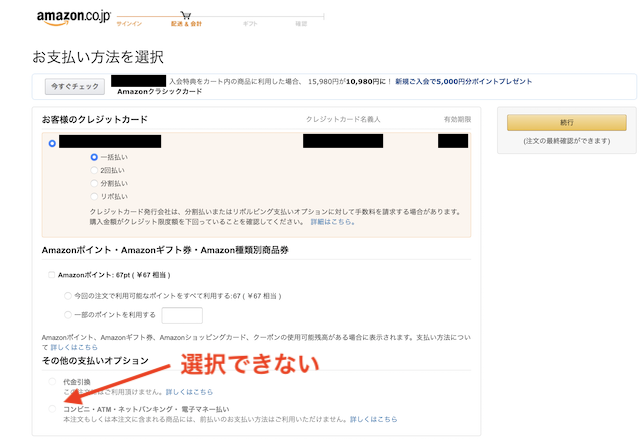Click the 続行 continue button
The image size is (640, 439).
[x=567, y=122]
